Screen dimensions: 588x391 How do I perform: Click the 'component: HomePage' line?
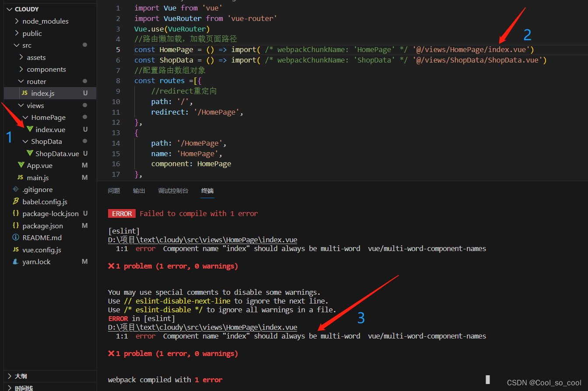(191, 164)
